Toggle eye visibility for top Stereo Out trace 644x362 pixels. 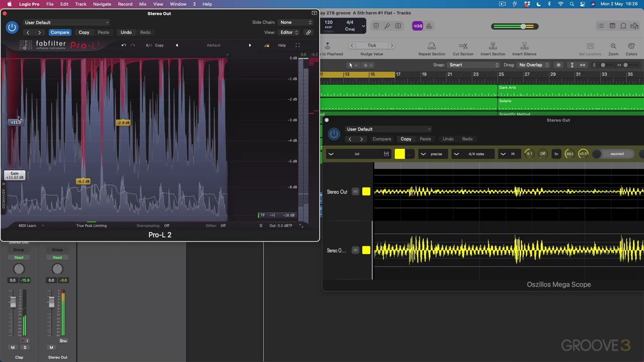355,192
